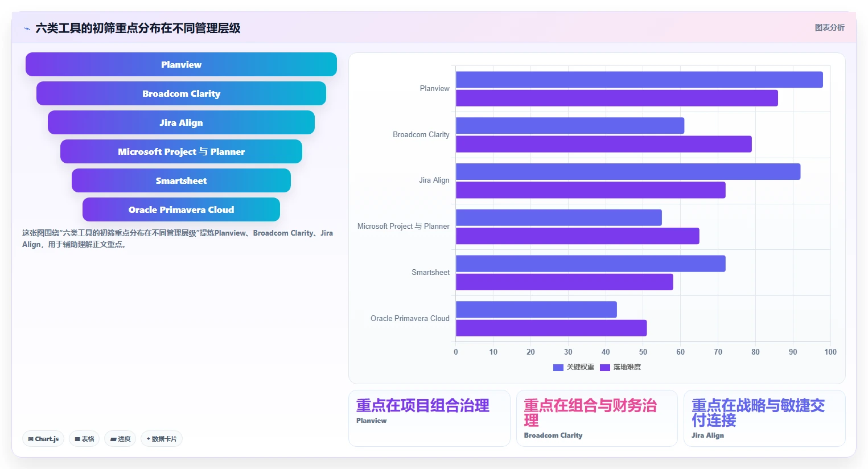The image size is (868, 469).
Task: Click the Smartsheet y-axis label
Action: (430, 273)
